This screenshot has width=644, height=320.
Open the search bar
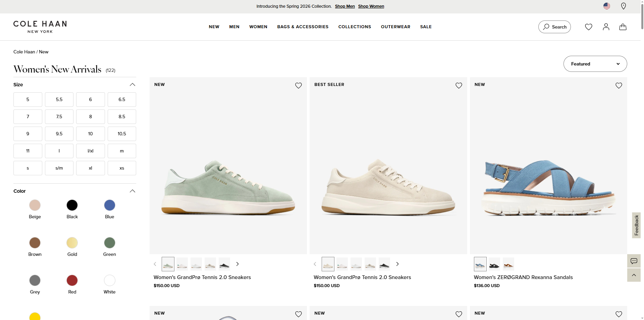pos(554,27)
